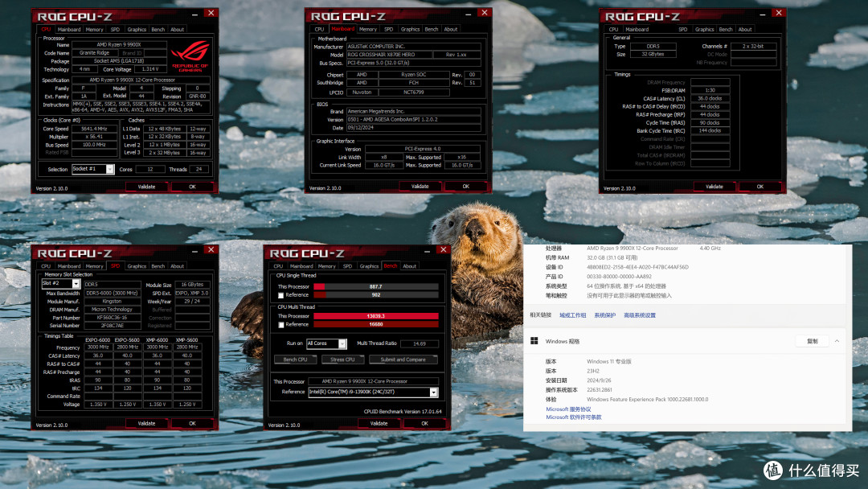The width and height of the screenshot is (868, 489).
Task: Open the About tab in CPU window
Action: click(x=177, y=29)
